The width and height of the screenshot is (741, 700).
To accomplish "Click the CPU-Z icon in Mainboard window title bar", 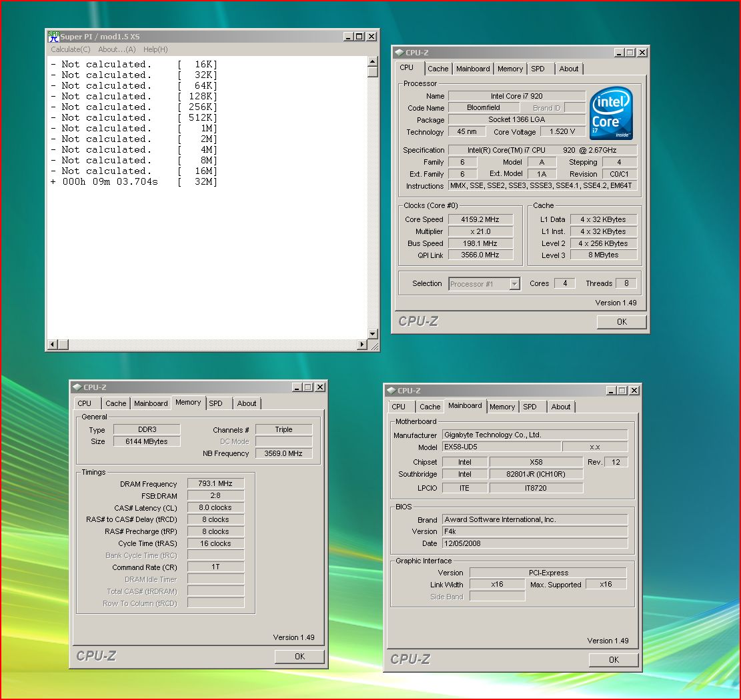I will point(392,391).
